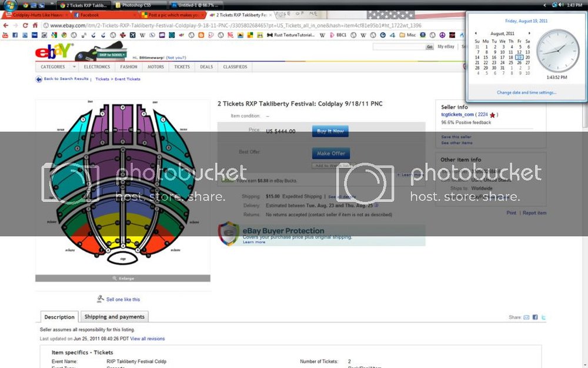Click the network tray icon
The image size is (588, 368).
pyautogui.click(x=554, y=5)
